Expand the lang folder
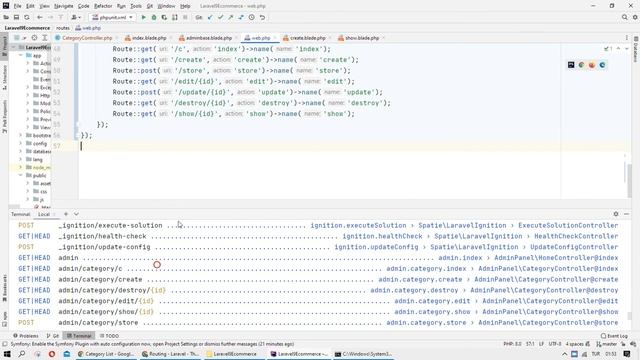Viewport: 640px width, 360px height. [21, 159]
